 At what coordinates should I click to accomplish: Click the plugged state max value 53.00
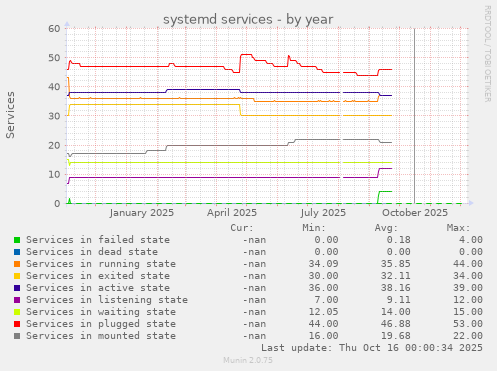pyautogui.click(x=468, y=324)
